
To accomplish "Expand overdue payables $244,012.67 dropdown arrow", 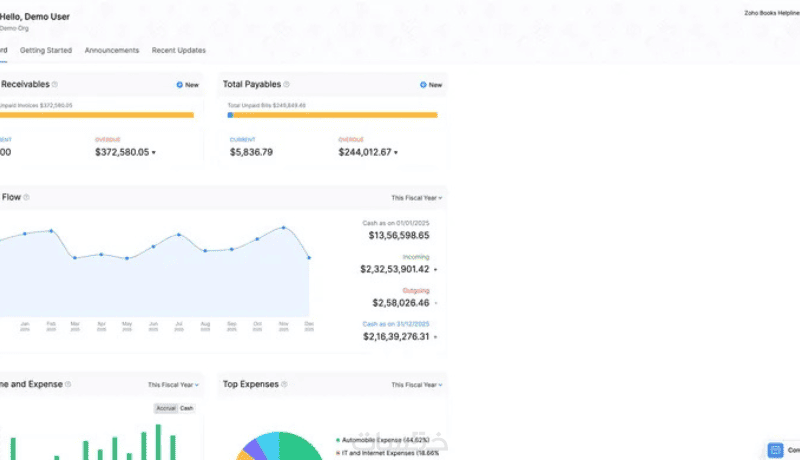I will pyautogui.click(x=396, y=152).
